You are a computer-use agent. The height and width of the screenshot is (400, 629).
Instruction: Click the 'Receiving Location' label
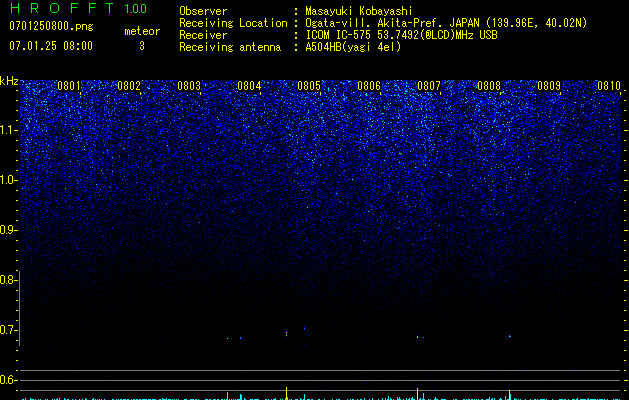click(x=233, y=23)
